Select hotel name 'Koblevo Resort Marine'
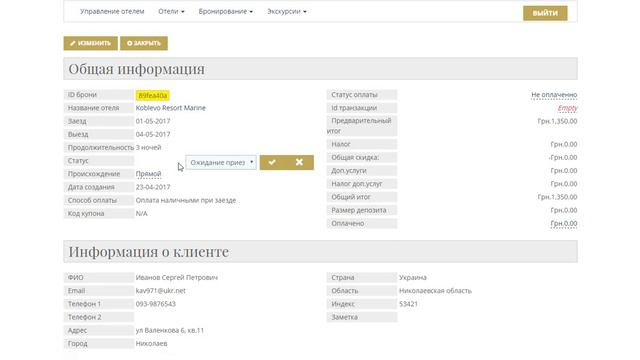The image size is (640, 360). (171, 108)
